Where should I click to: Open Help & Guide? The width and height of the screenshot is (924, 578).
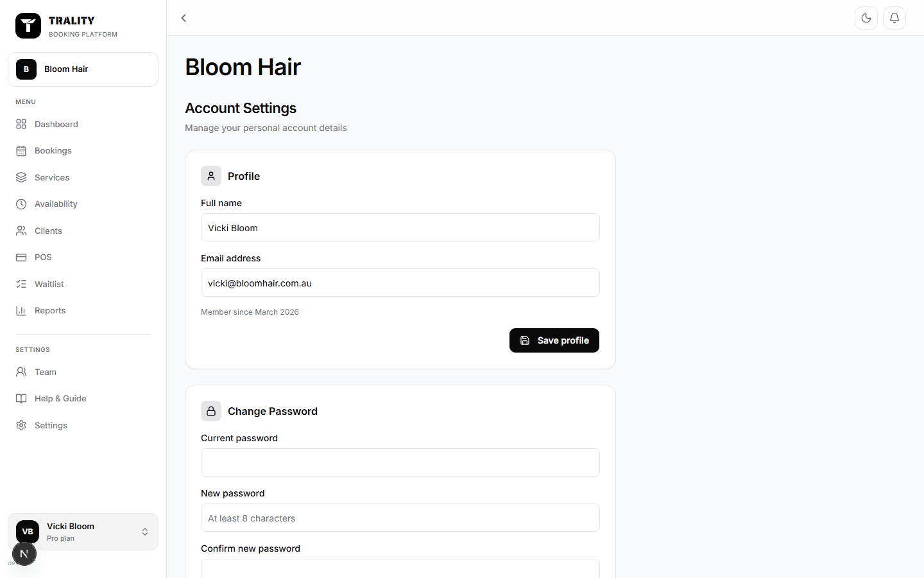pyautogui.click(x=83, y=399)
